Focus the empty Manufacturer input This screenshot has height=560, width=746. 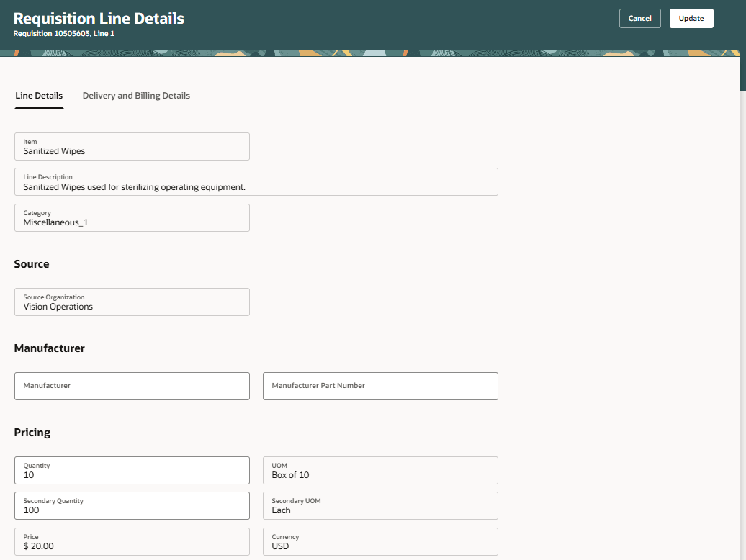tap(132, 386)
